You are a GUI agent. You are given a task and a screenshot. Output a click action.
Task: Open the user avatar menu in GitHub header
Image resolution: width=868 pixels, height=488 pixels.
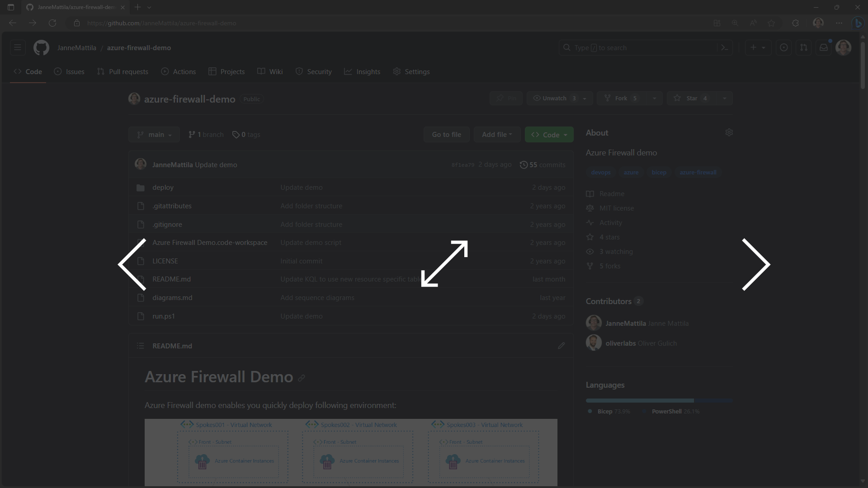843,47
